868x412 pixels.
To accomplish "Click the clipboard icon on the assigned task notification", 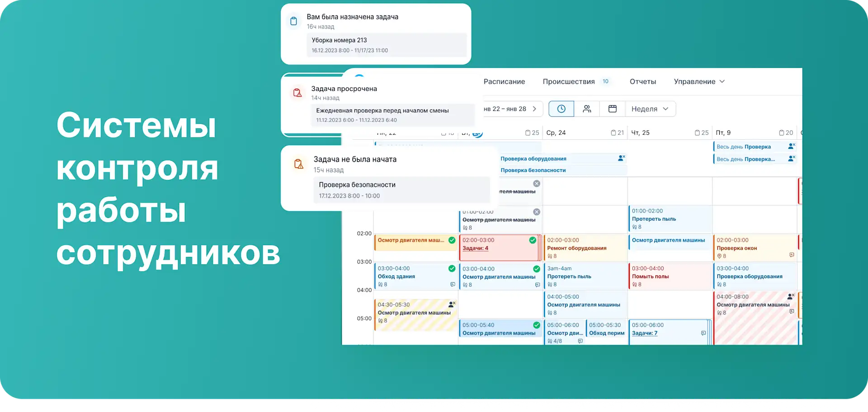I will click(294, 21).
